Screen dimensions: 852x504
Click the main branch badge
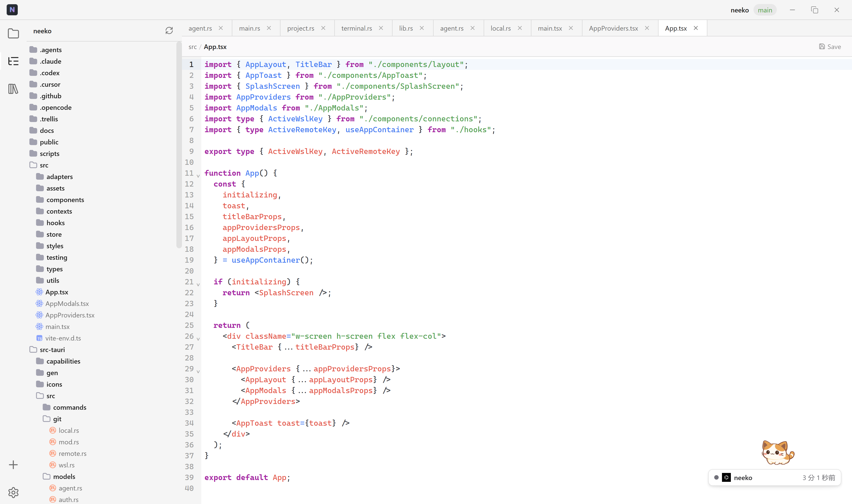tap(765, 10)
